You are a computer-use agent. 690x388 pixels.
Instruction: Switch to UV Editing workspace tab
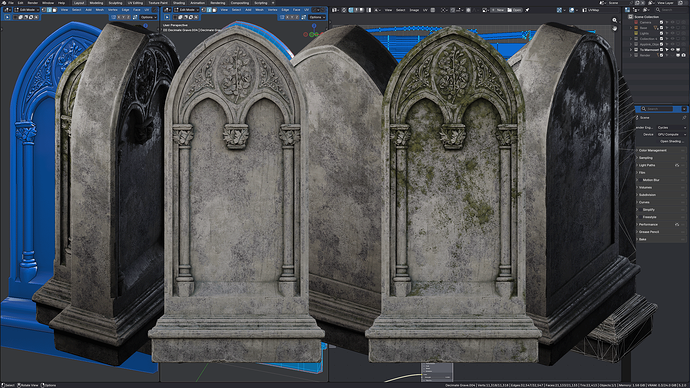click(135, 3)
